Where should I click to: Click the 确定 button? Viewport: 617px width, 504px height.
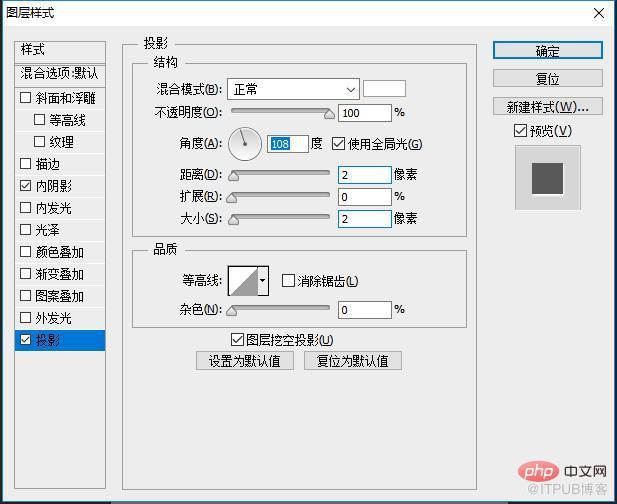547,50
